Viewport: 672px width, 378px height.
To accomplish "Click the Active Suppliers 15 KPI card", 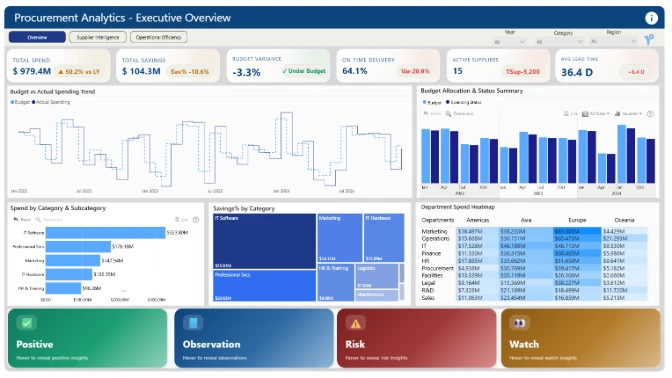I will (x=498, y=66).
